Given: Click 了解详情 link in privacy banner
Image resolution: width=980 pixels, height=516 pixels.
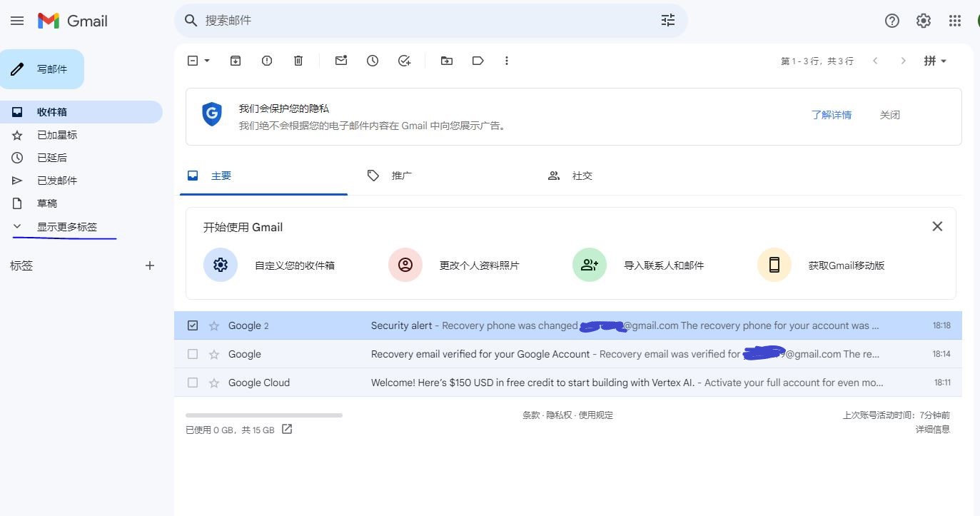Looking at the screenshot, I should click(832, 115).
